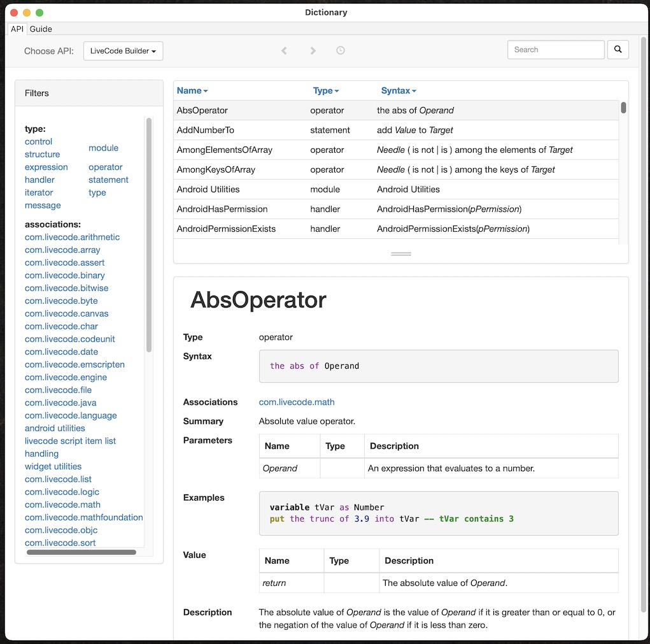The image size is (650, 644).
Task: Sort entries by the Syntax column
Action: point(398,91)
